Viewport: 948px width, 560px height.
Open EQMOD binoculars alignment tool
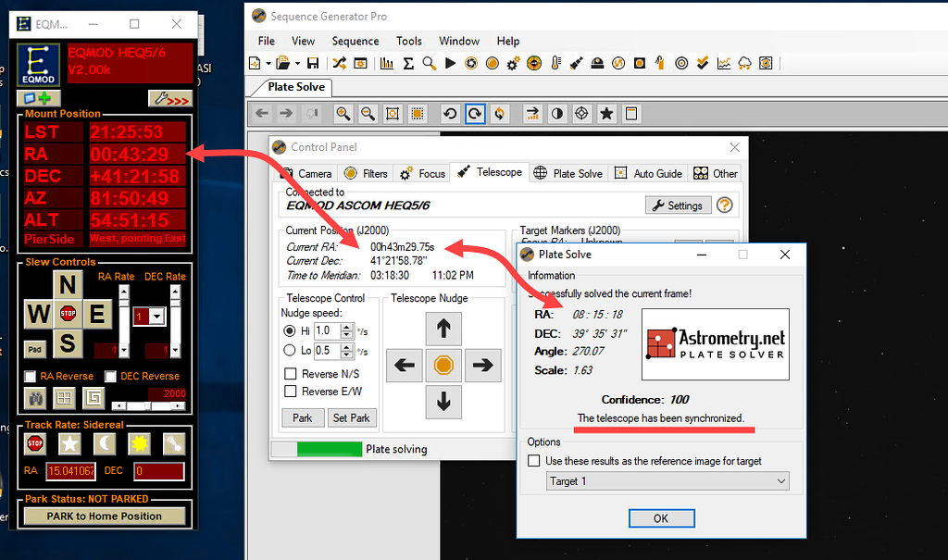[34, 398]
